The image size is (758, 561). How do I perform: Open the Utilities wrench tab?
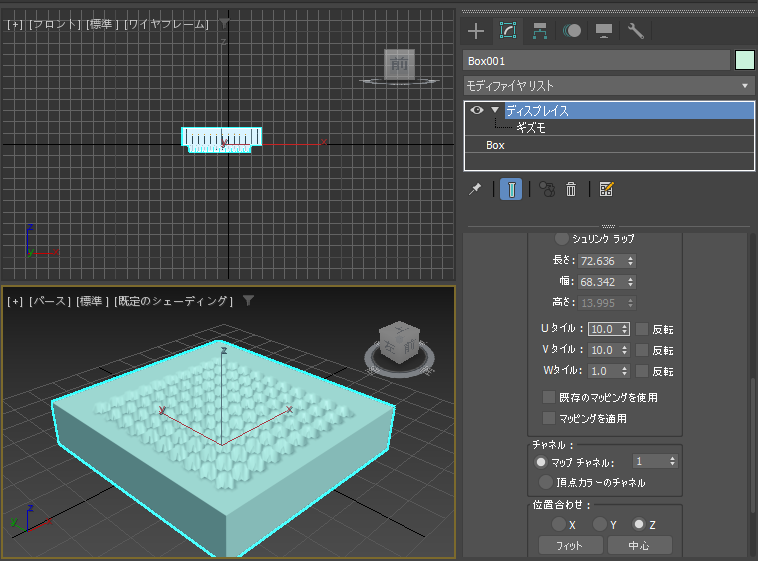pos(636,31)
